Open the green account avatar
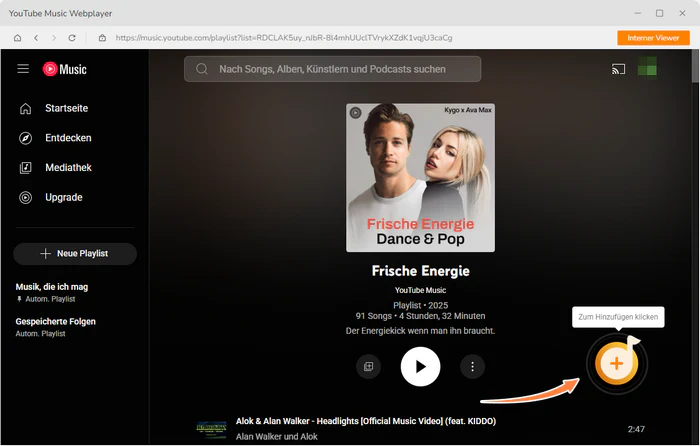Screen dimensions: 700x446 click(x=647, y=66)
